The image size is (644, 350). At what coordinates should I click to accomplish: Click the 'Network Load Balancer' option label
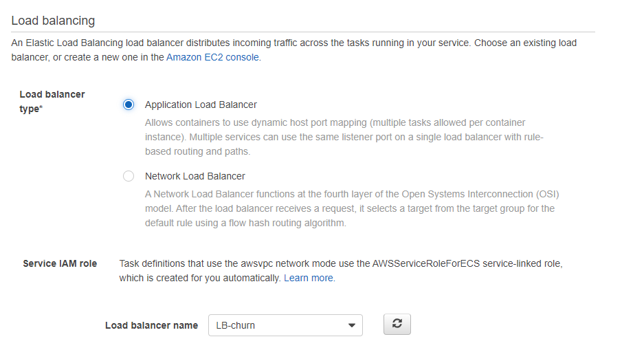pyautogui.click(x=195, y=176)
